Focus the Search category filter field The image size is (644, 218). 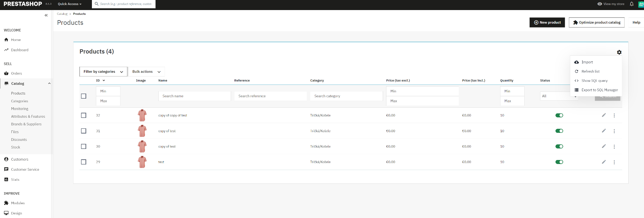[346, 96]
